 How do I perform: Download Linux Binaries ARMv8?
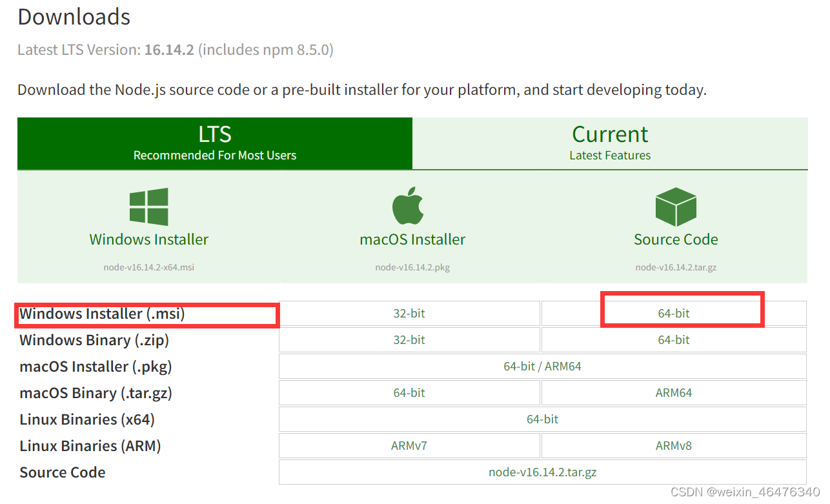[674, 446]
